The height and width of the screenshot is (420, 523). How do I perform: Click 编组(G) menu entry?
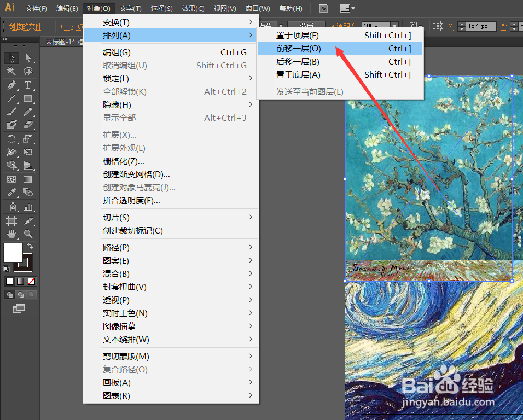point(171,52)
